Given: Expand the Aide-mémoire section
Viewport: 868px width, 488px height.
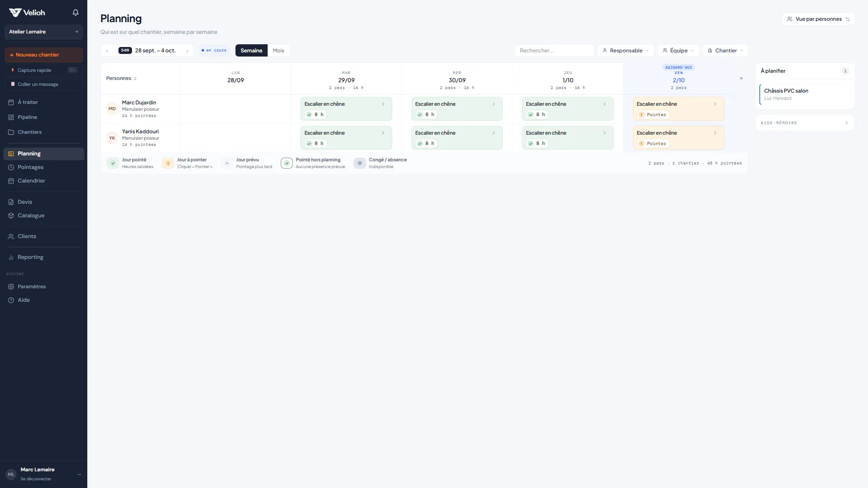Looking at the screenshot, I should (x=805, y=123).
